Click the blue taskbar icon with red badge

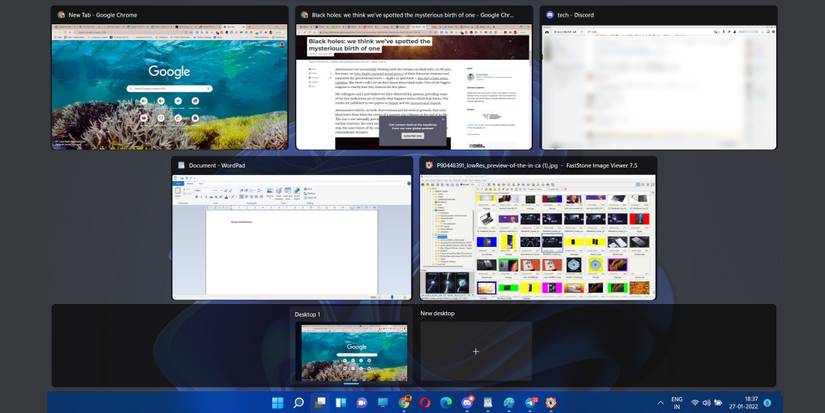[530, 403]
